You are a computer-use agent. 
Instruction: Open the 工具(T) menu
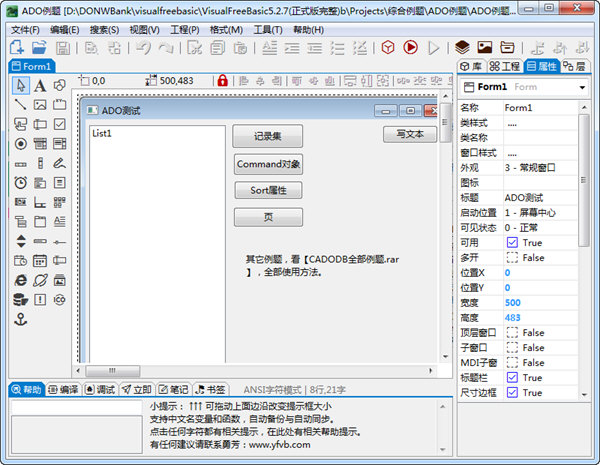coord(268,30)
